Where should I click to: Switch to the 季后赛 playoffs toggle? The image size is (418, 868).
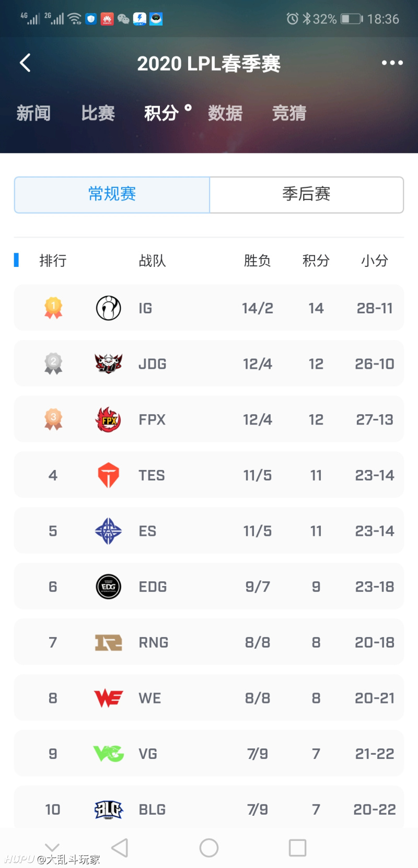(306, 195)
